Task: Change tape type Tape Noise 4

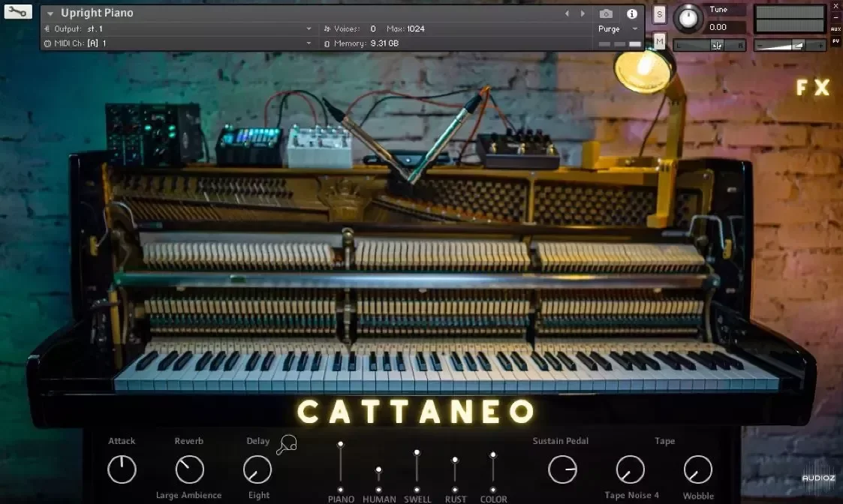Action: tap(631, 496)
